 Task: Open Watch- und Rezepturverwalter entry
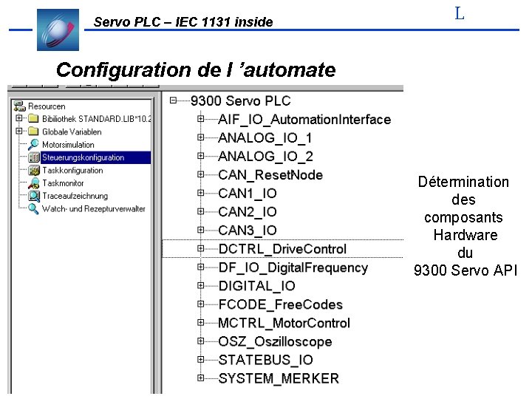(x=93, y=208)
